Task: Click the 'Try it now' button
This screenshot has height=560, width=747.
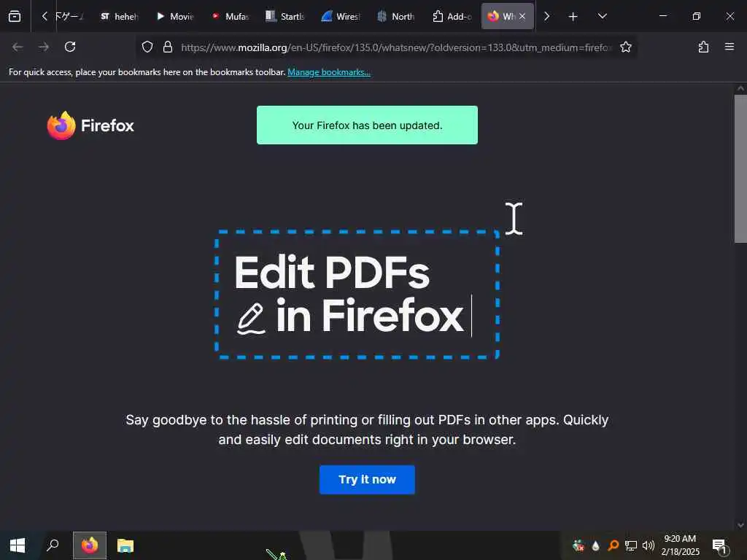Action: (x=367, y=480)
